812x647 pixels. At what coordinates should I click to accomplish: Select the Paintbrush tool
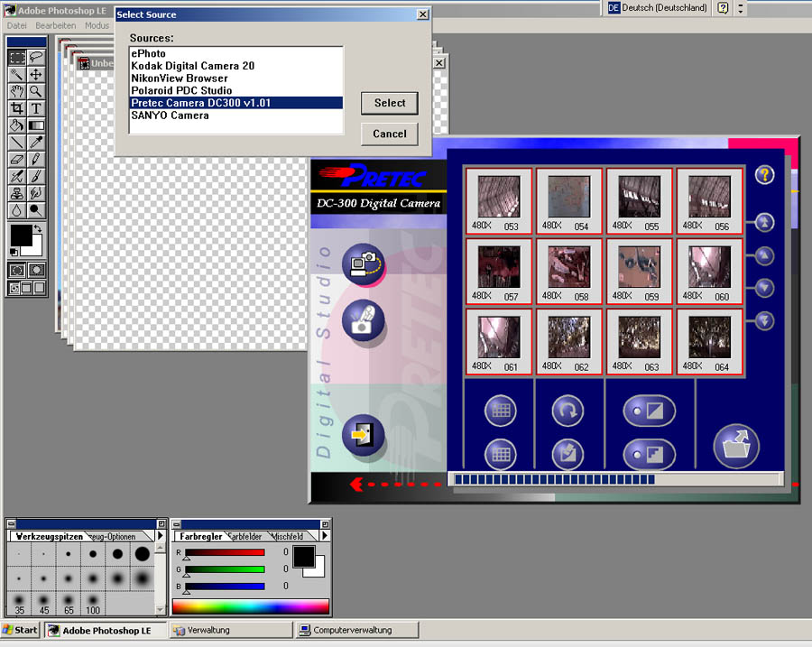click(36, 177)
